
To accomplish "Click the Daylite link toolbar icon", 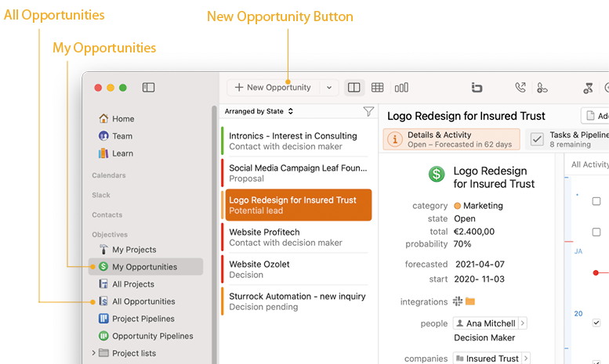I will tap(477, 88).
